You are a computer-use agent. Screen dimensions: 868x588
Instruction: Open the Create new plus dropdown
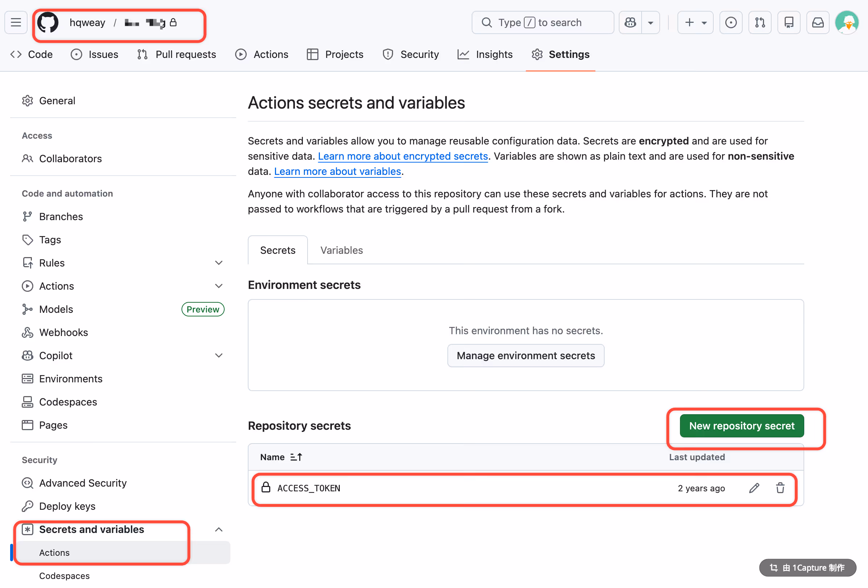pyautogui.click(x=695, y=23)
